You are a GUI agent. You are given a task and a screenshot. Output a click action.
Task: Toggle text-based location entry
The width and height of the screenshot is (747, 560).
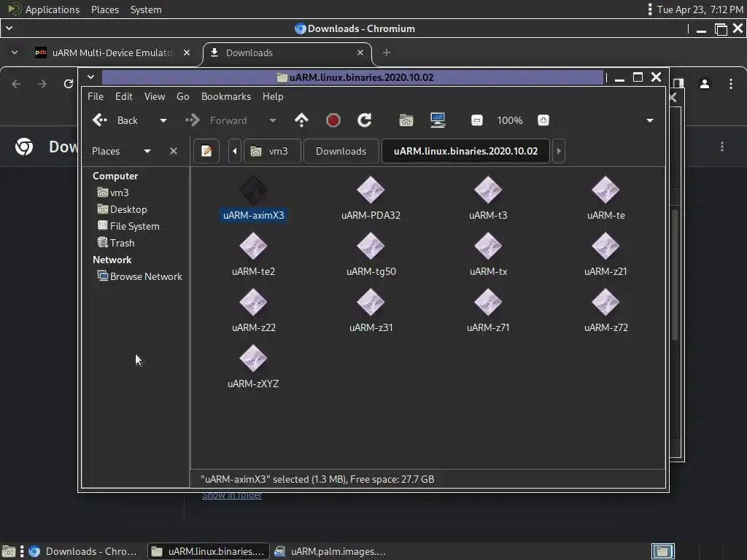pos(206,151)
